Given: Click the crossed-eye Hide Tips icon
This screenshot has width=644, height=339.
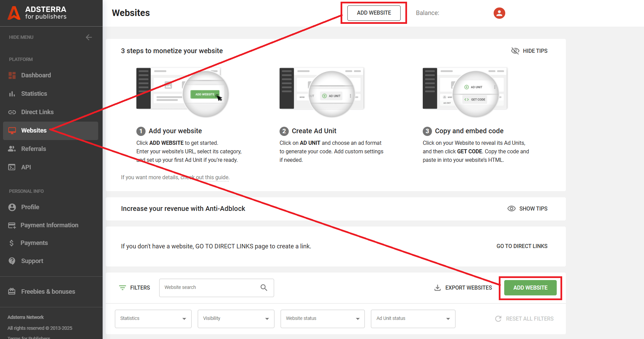Looking at the screenshot, I should [x=515, y=51].
